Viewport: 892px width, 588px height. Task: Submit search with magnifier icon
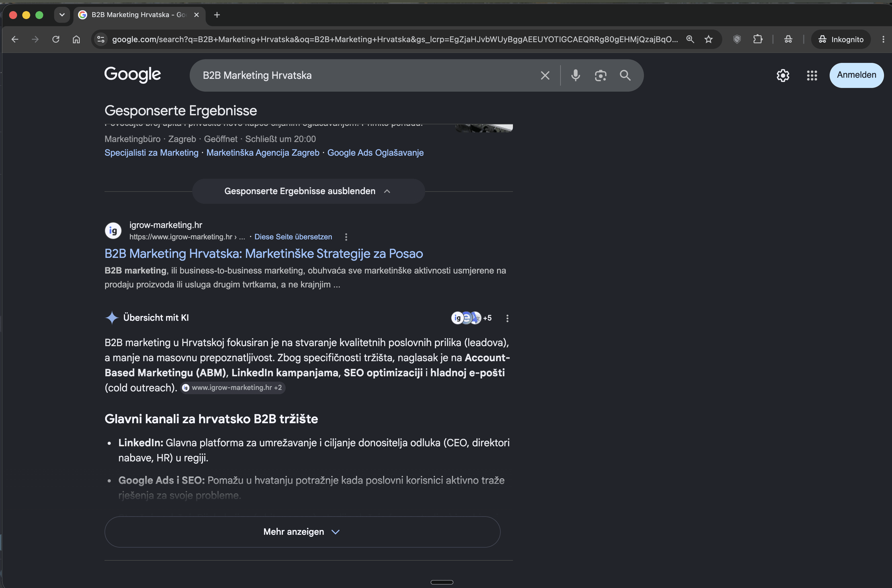pyautogui.click(x=625, y=75)
